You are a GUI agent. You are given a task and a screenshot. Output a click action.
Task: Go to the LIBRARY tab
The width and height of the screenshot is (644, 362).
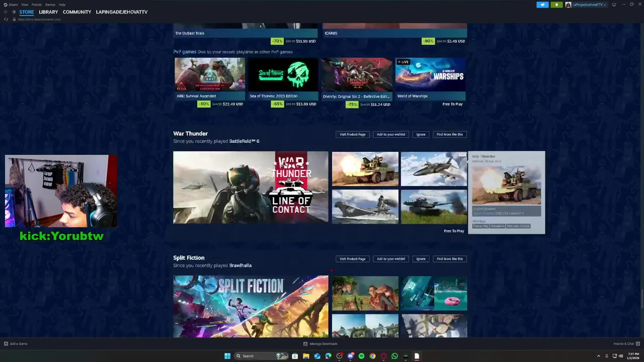tap(48, 12)
